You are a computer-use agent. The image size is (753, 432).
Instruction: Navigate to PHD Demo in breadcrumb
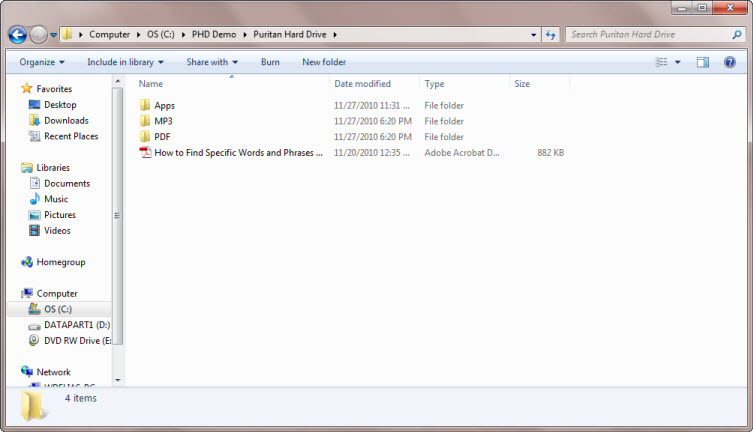tap(214, 35)
